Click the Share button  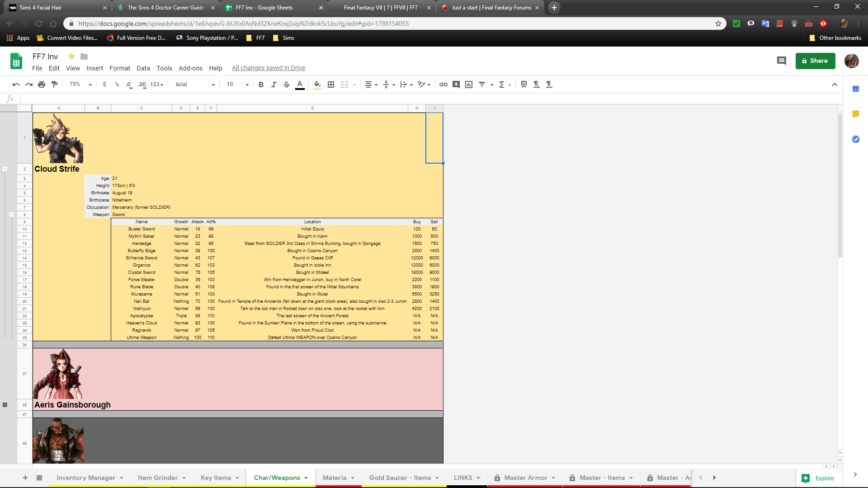815,61
